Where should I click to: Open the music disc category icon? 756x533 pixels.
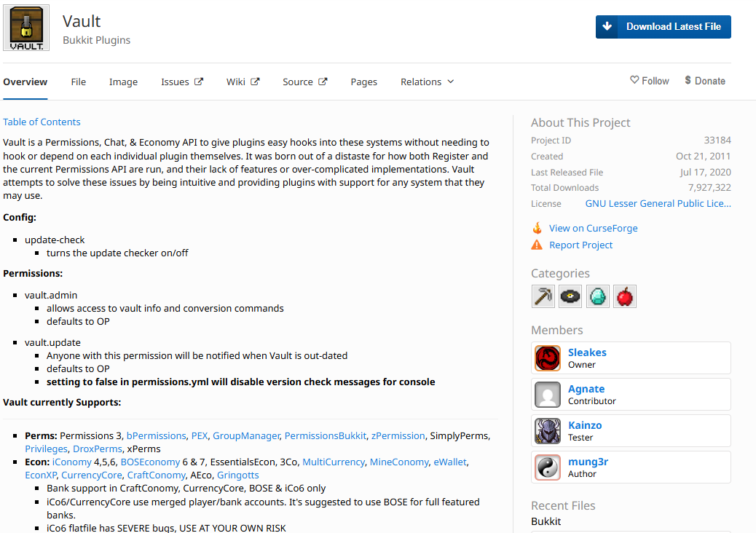pyautogui.click(x=570, y=296)
